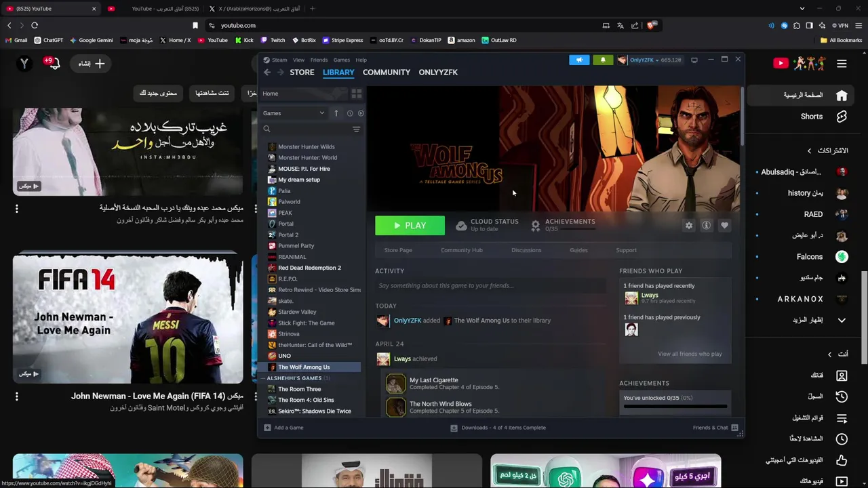The image size is (868, 488).
Task: Open Downloads status at Steam bottom bar
Action: click(498, 428)
